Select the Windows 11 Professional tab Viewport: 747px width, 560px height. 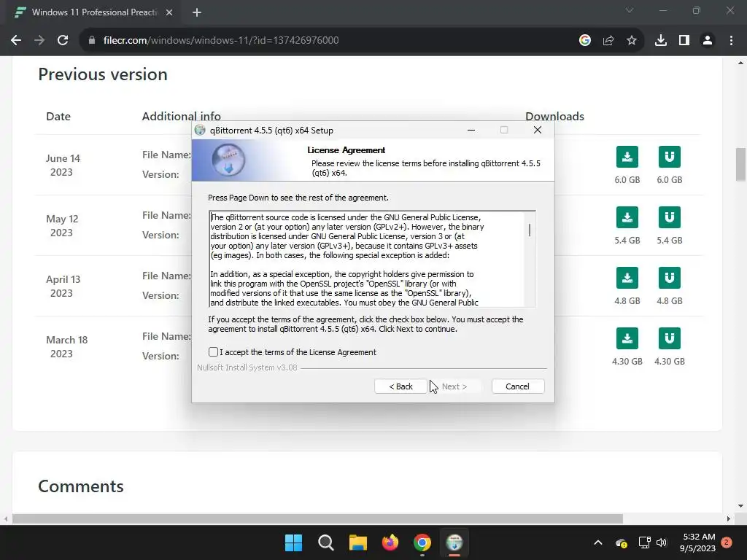click(94, 12)
